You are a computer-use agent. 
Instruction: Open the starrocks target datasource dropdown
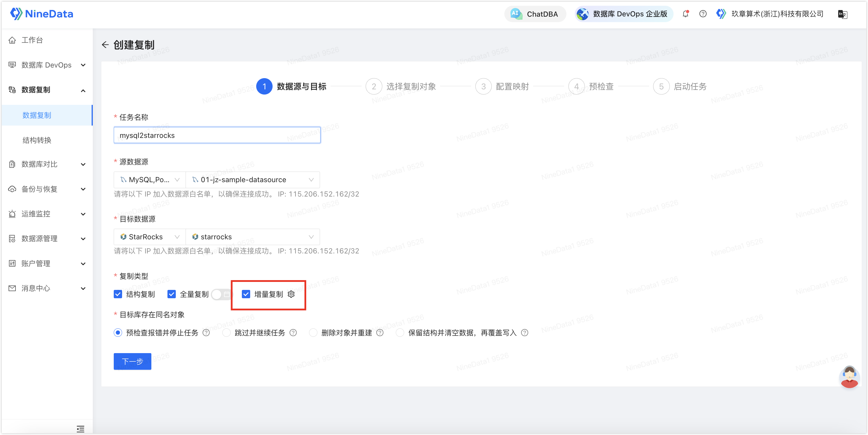(x=253, y=237)
